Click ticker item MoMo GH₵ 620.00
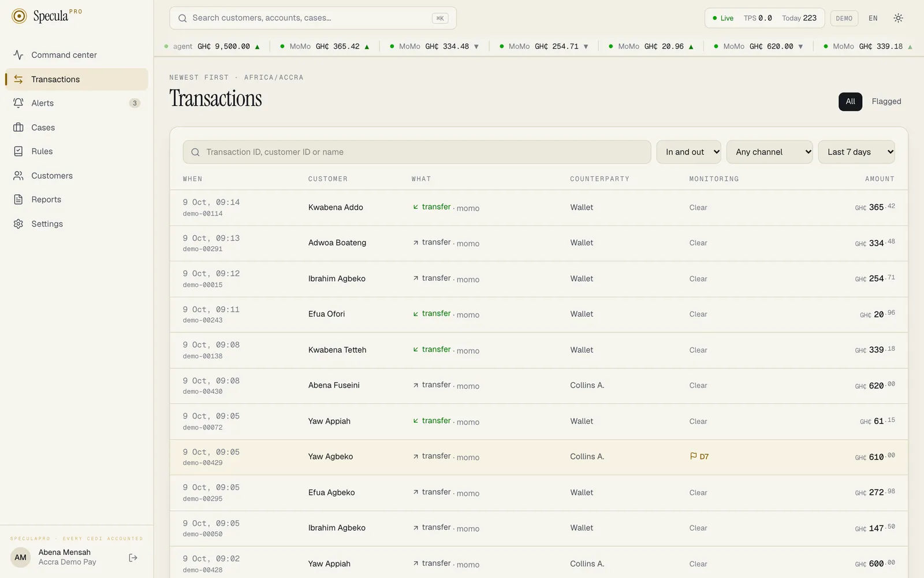Screen dimensions: 924x578 click(x=758, y=47)
